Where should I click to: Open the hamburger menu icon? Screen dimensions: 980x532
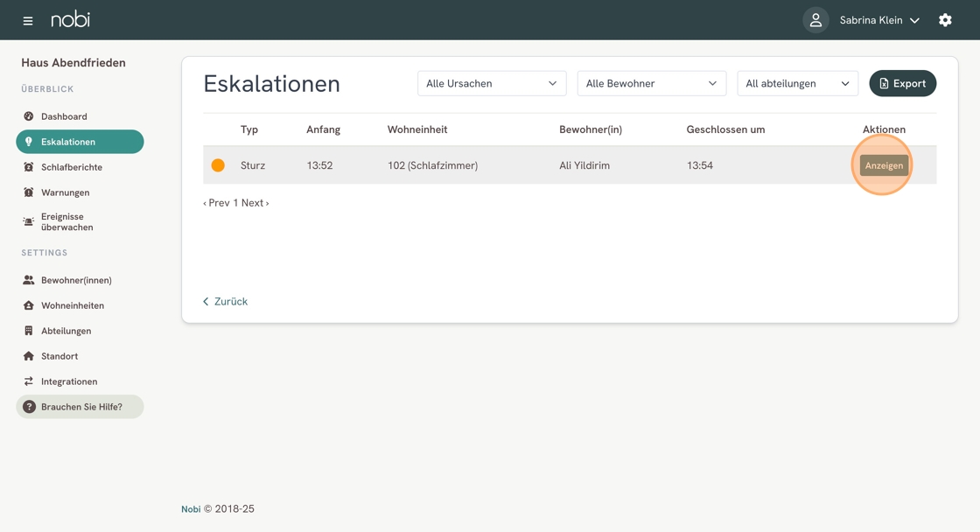coord(28,20)
